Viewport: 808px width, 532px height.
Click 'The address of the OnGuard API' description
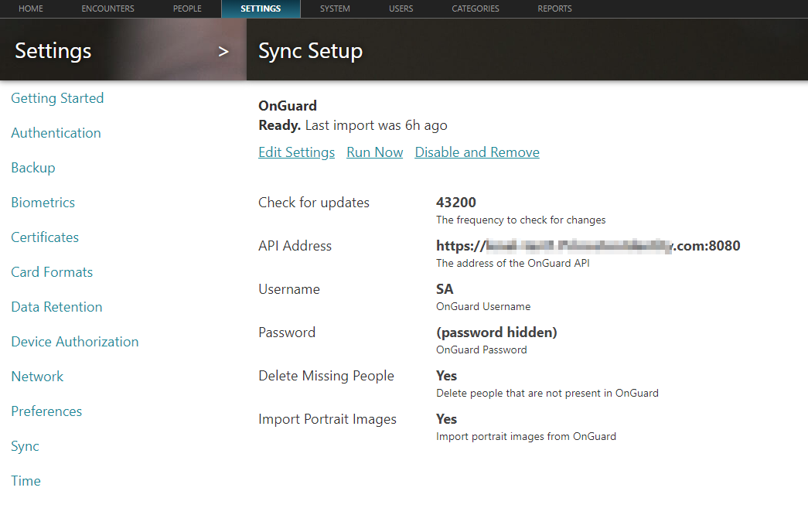pos(513,264)
